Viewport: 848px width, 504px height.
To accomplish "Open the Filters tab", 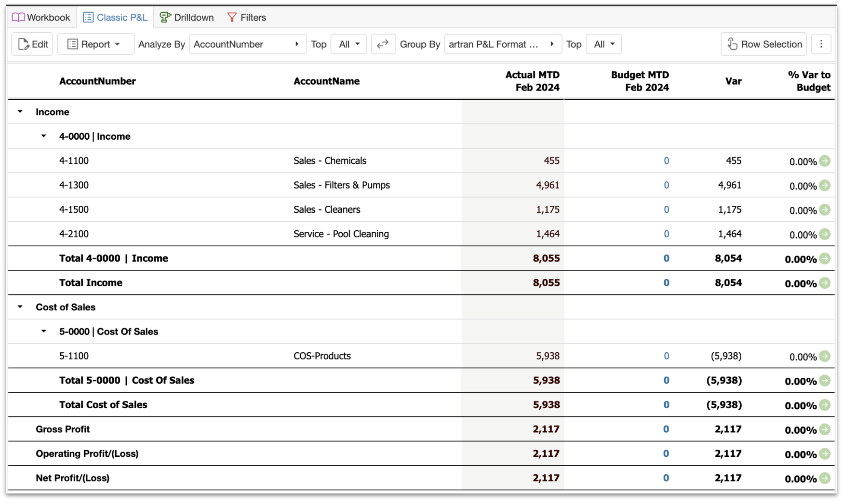I will pyautogui.click(x=247, y=17).
